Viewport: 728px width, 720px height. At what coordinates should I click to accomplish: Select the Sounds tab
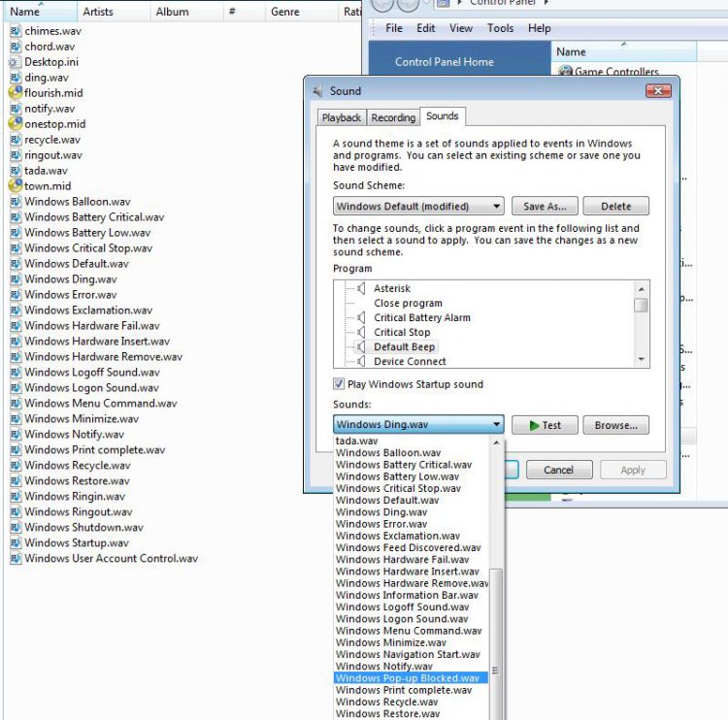(443, 116)
